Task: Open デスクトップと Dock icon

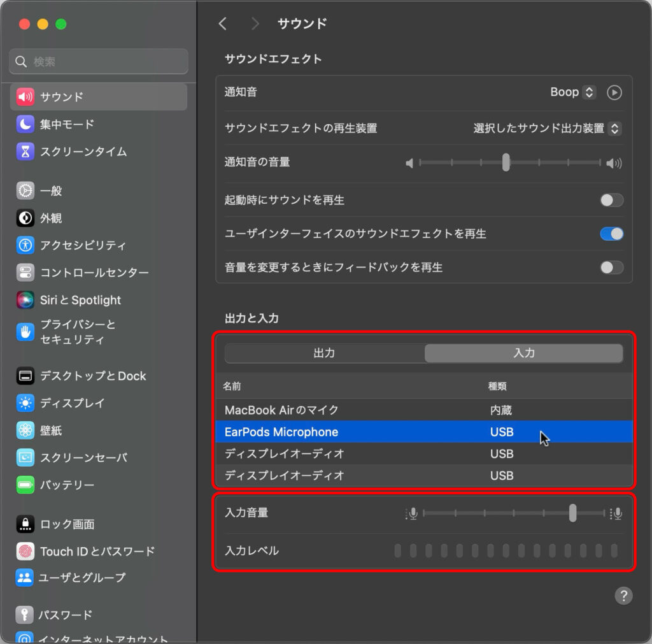Action: point(25,376)
